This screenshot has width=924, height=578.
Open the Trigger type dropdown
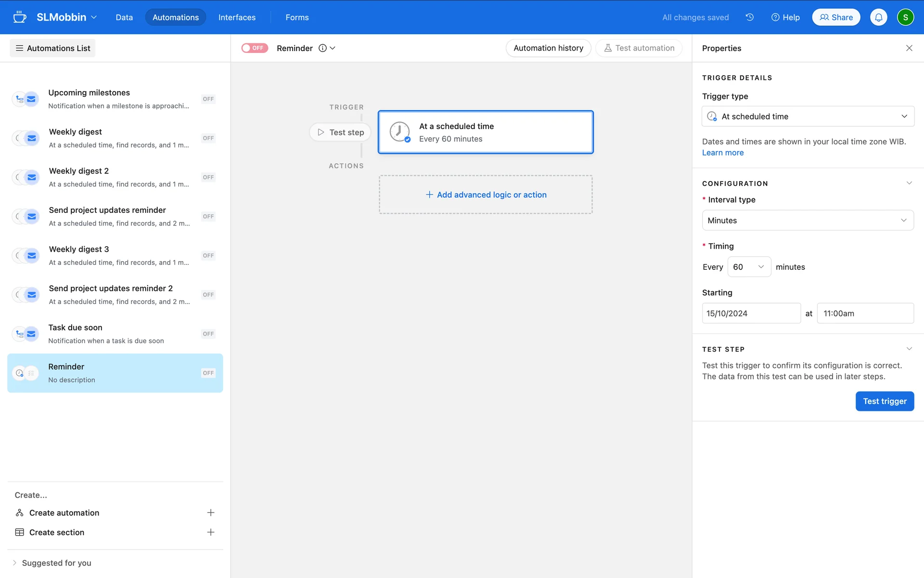tap(808, 117)
